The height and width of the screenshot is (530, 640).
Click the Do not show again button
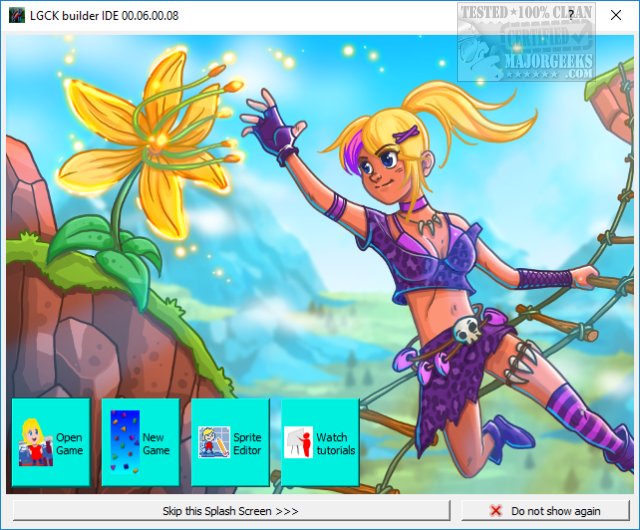[x=545, y=511]
